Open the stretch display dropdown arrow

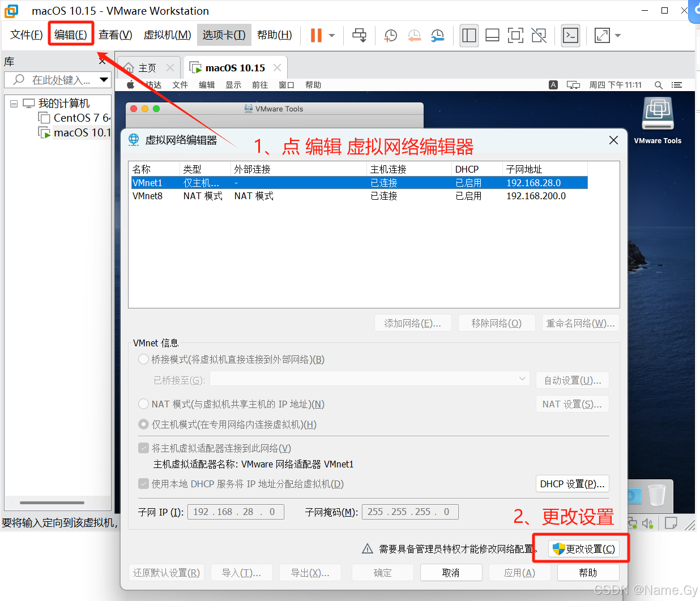tap(618, 36)
